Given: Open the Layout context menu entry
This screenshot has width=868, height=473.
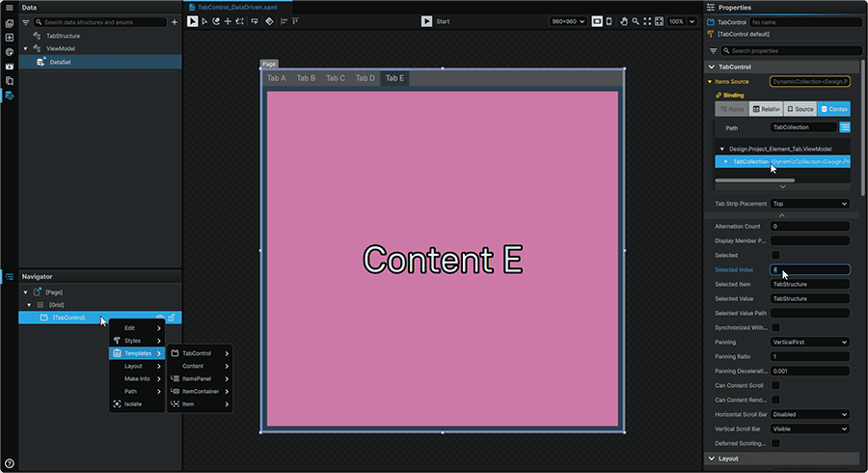Looking at the screenshot, I should tap(137, 366).
